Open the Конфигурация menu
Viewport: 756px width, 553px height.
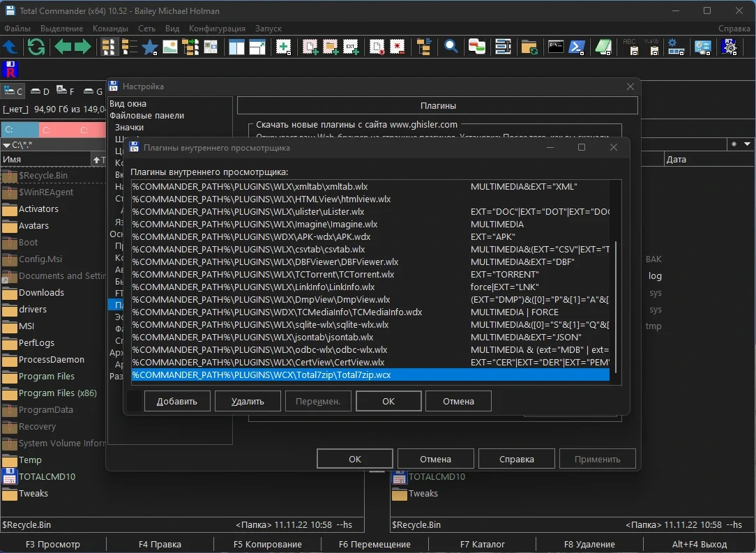pos(217,29)
